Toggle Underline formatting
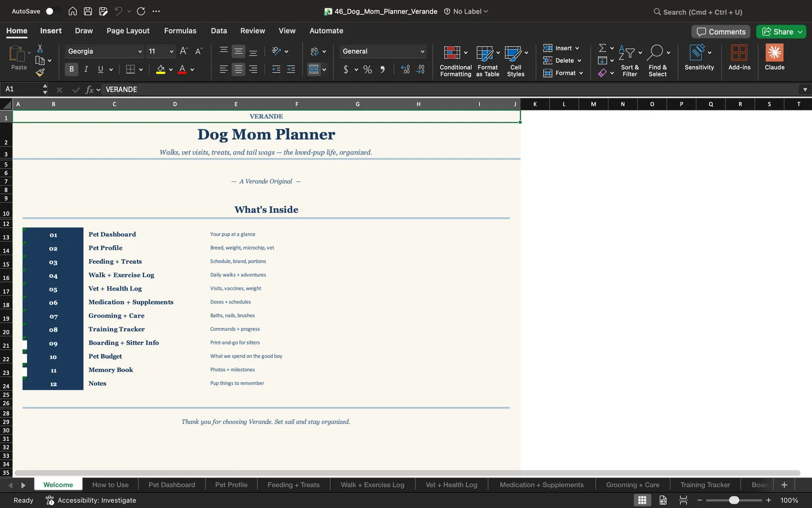812x508 pixels. (100, 69)
